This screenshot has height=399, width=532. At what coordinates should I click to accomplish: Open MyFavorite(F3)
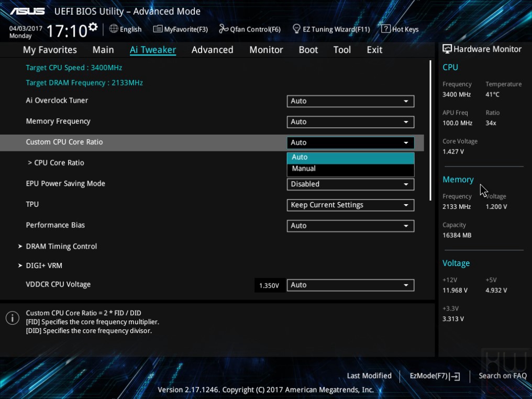181,29
